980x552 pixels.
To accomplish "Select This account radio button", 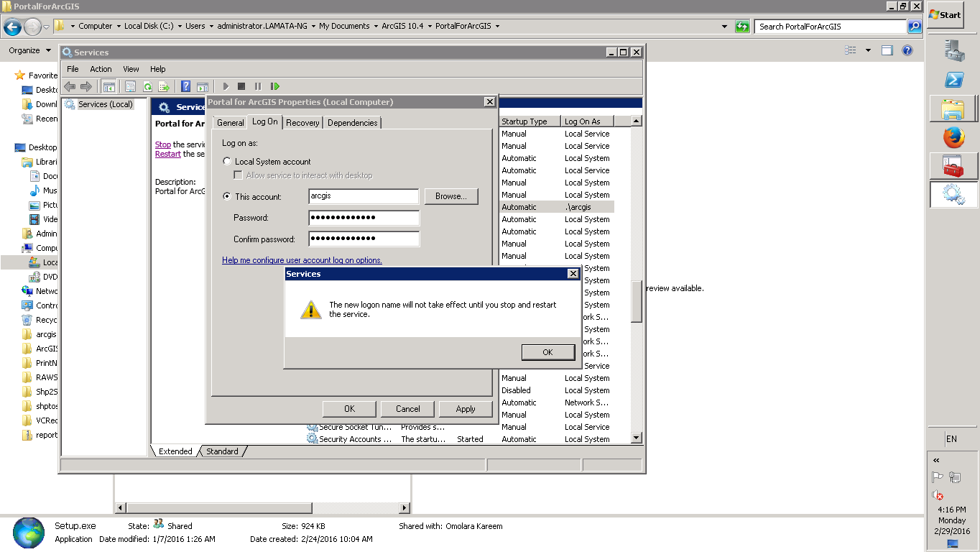I will pos(227,196).
